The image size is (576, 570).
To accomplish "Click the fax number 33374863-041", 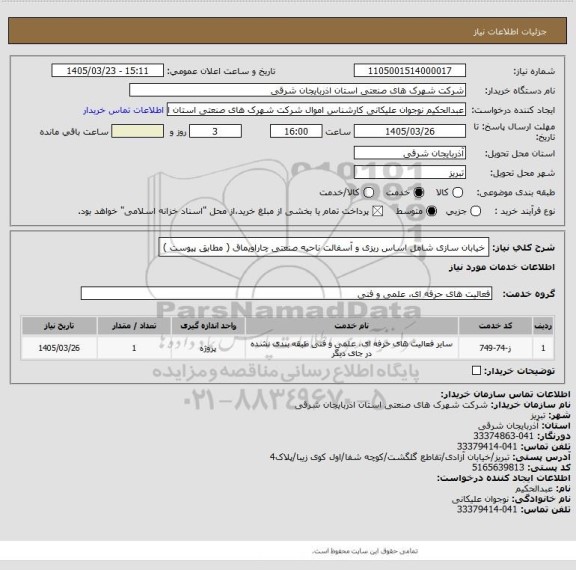I will (x=503, y=436).
